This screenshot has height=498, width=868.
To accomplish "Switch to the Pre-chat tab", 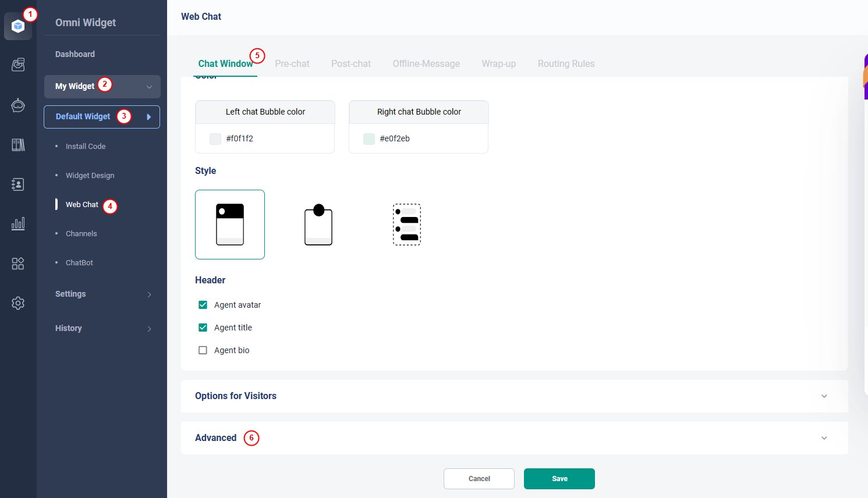I will 292,64.
